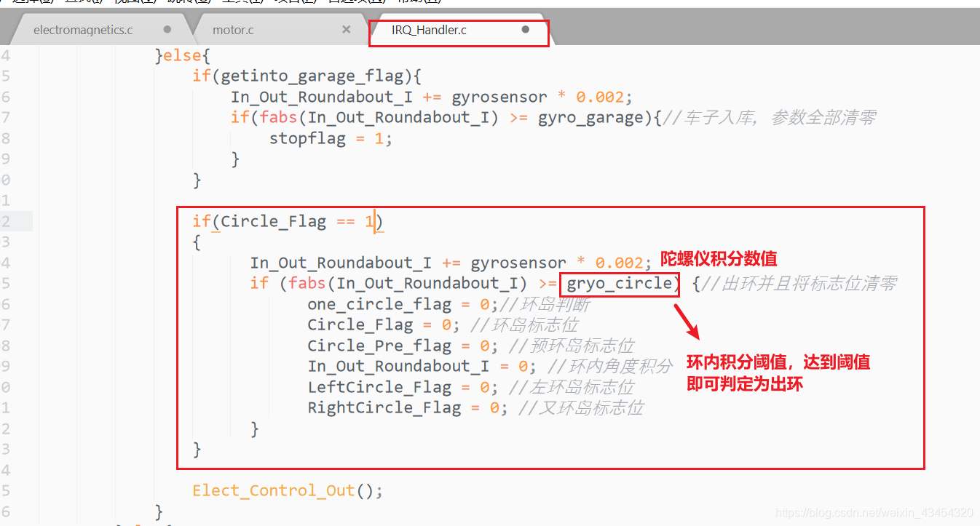Click the comment '//出环并且将标志位清零'
This screenshot has height=526, width=980.
tap(799, 283)
